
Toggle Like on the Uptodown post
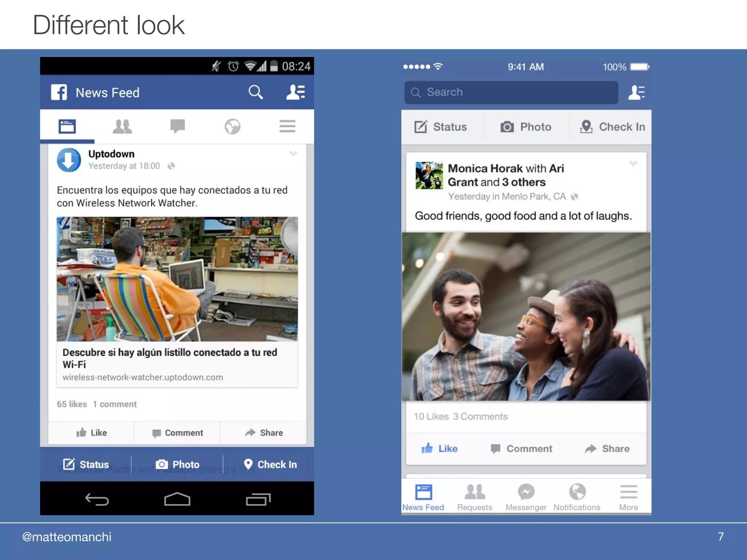tap(92, 433)
